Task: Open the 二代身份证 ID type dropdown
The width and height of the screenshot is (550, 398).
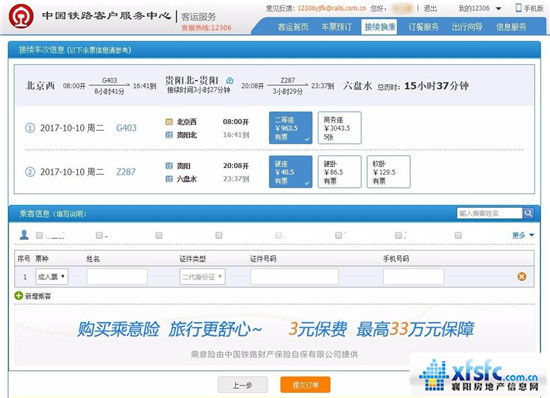Action: point(202,277)
